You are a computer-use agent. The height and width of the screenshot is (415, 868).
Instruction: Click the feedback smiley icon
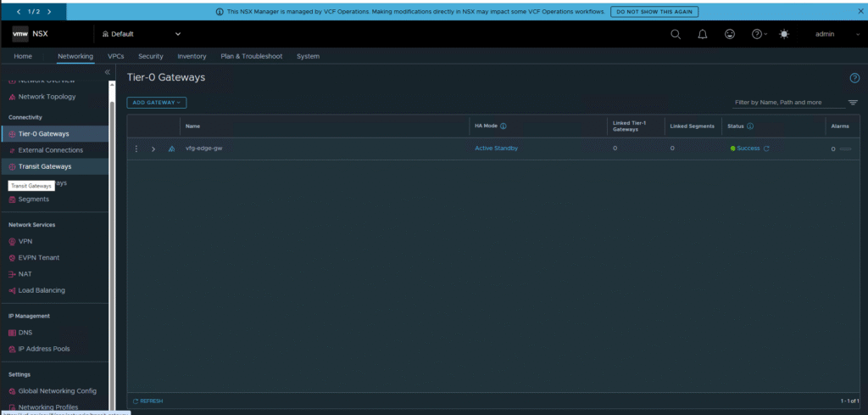pyautogui.click(x=729, y=34)
